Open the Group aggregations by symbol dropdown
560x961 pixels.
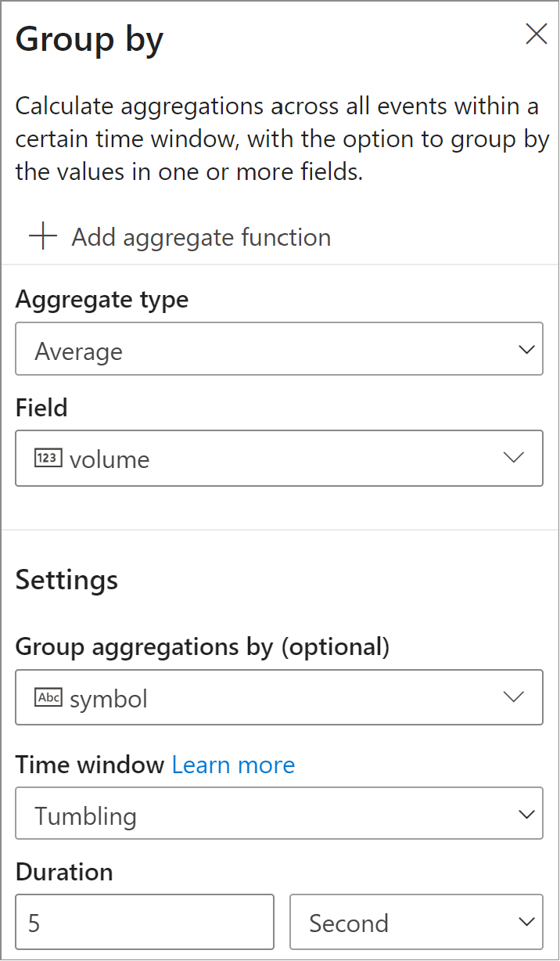[x=279, y=696]
